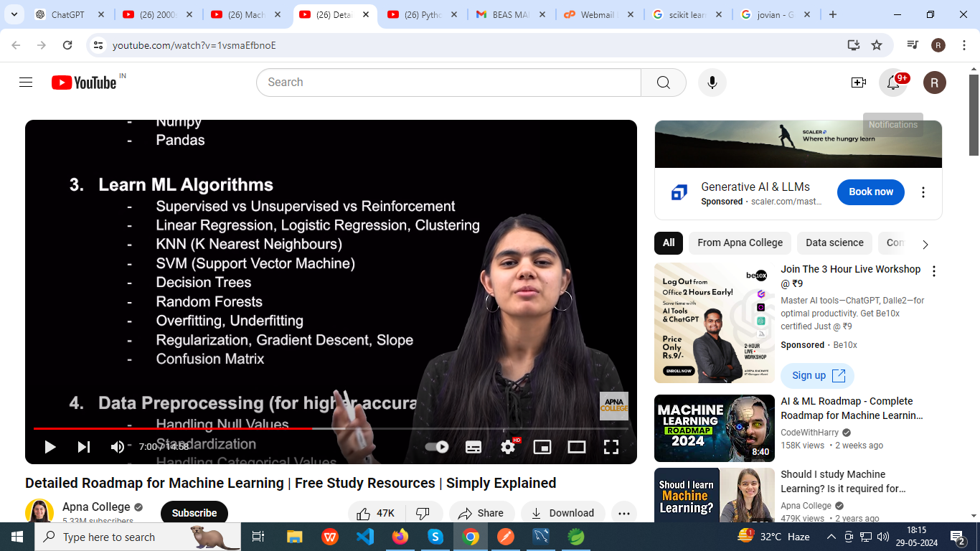This screenshot has height=551, width=980.
Task: Open Skype from the taskbar
Action: point(435,537)
